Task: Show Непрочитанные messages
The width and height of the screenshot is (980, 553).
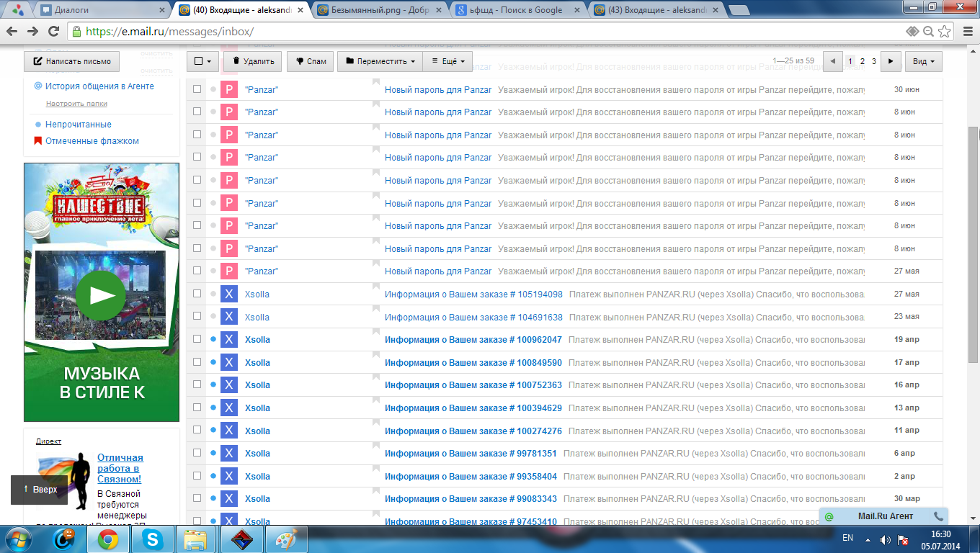Action: (x=79, y=125)
